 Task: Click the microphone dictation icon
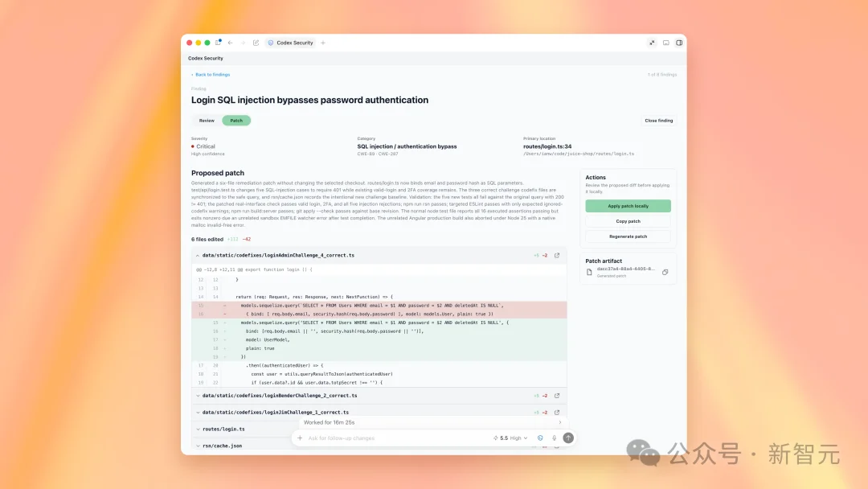click(554, 438)
